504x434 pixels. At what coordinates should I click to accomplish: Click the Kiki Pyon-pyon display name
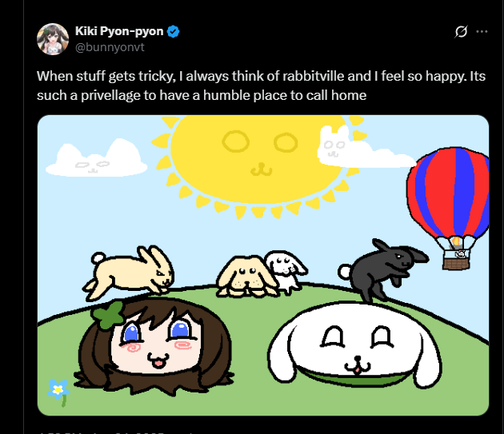coord(119,31)
